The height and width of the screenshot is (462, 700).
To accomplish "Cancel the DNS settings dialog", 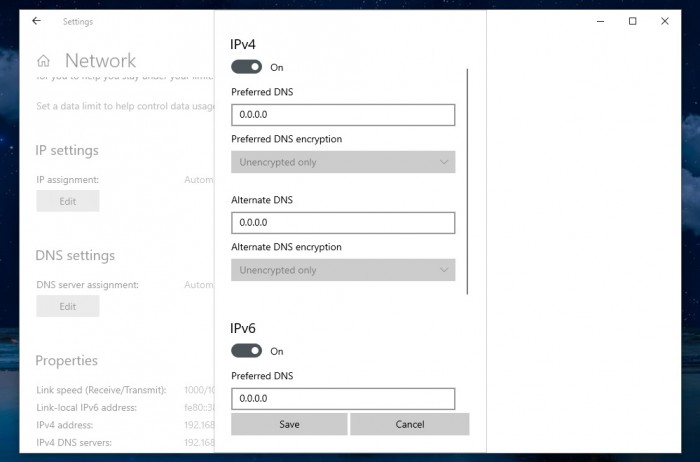I will [x=410, y=424].
